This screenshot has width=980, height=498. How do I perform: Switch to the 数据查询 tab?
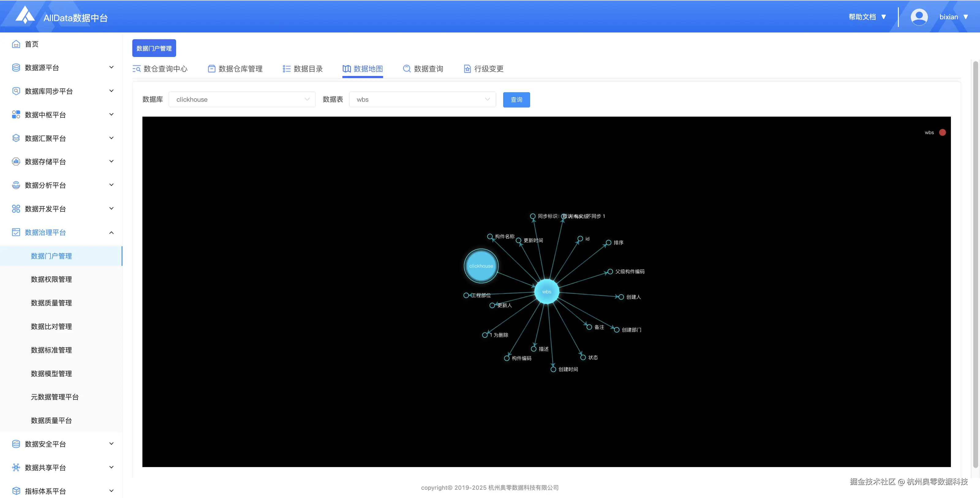coord(423,69)
